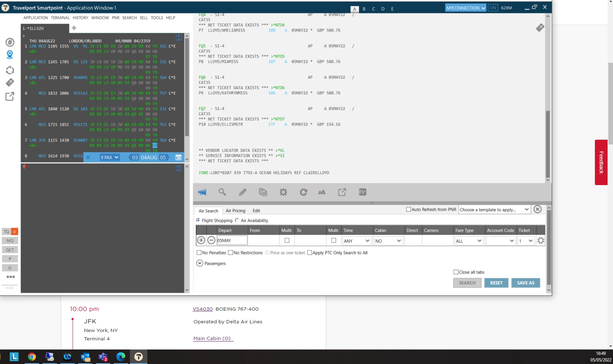Expand the Passengers section
Viewport: 613px width, 364px height.
click(200, 263)
